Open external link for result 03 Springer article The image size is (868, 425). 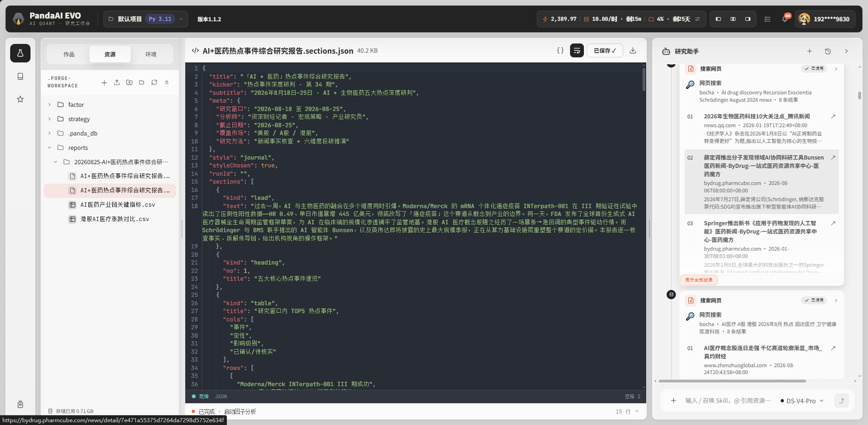(833, 223)
